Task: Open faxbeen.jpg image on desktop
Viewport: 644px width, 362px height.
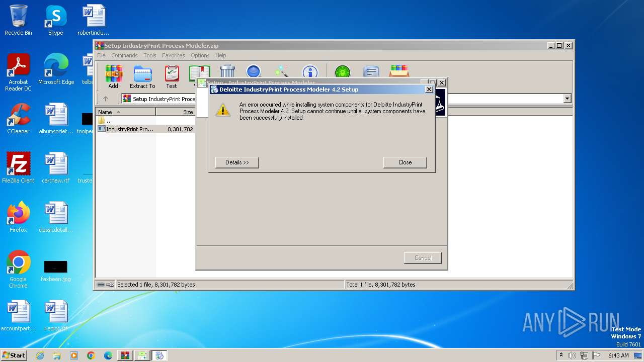Action: click(x=56, y=270)
